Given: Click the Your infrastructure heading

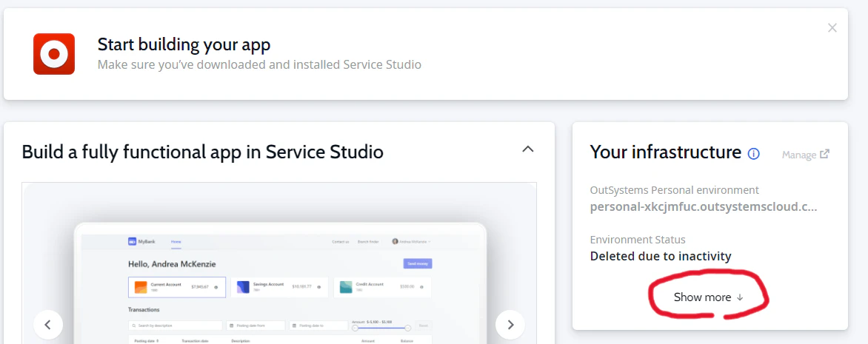Looking at the screenshot, I should point(665,152).
